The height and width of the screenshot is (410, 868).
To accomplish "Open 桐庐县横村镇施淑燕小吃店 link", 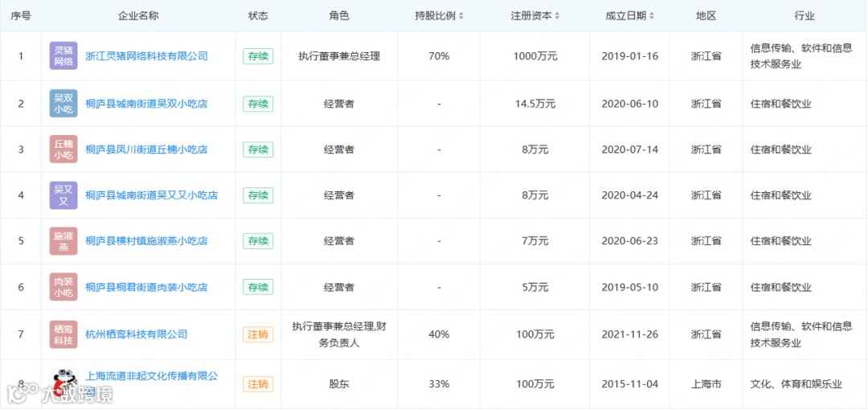I will 146,241.
